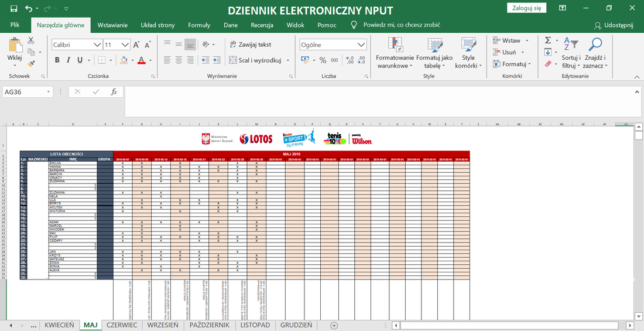Open the Formuły ribbon tab
The image size is (644, 331).
coord(199,25)
